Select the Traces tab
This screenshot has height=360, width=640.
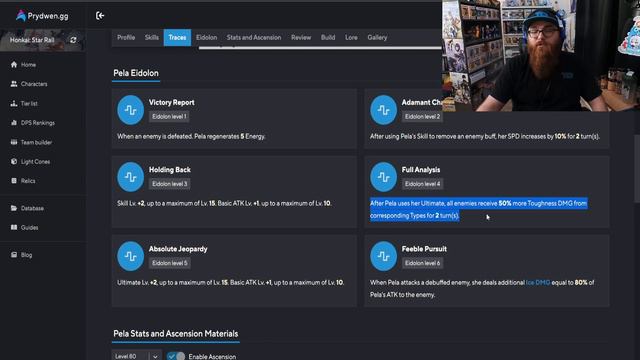pyautogui.click(x=177, y=38)
